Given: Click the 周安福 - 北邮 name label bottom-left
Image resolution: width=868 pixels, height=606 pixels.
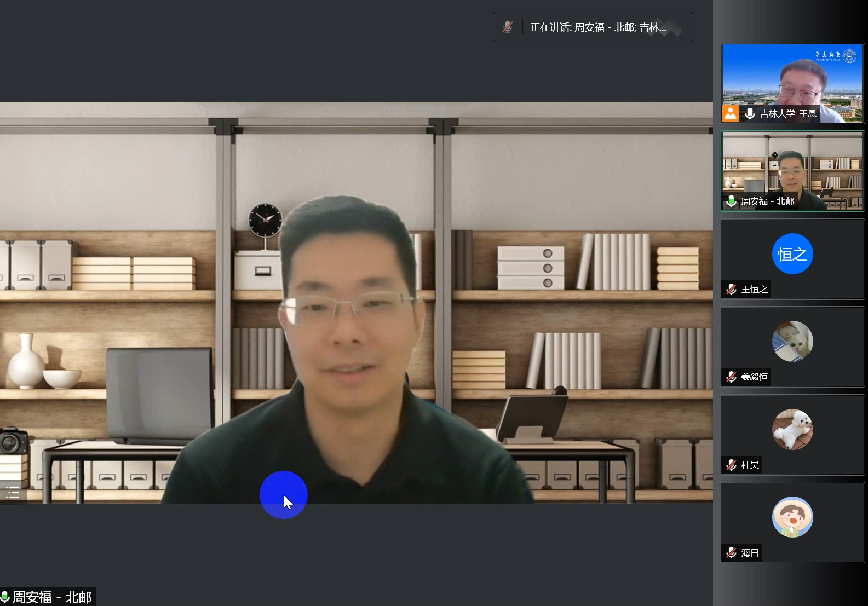Looking at the screenshot, I should (x=52, y=596).
